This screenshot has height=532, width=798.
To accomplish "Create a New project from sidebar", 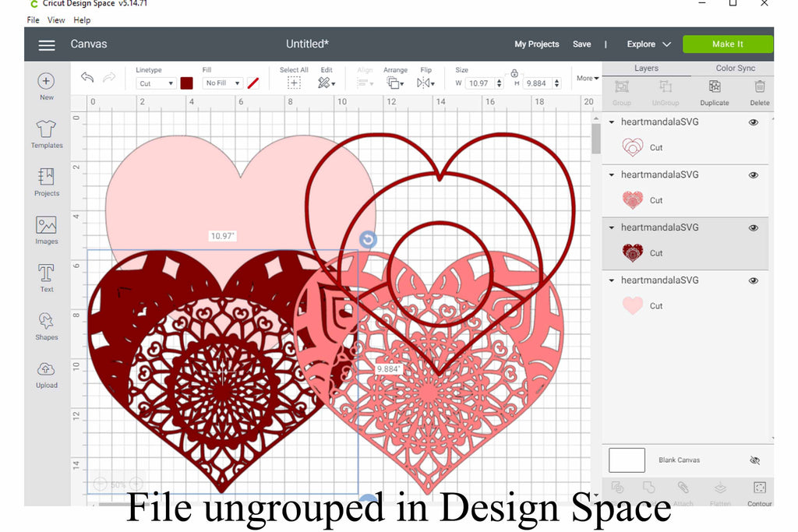I will (46, 86).
